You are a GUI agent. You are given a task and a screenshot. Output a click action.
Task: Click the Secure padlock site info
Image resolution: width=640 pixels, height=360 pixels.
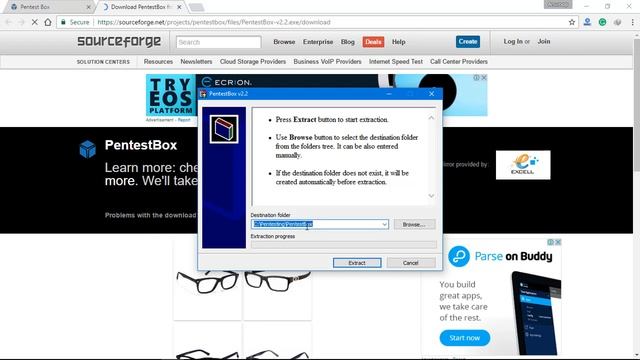75,22
